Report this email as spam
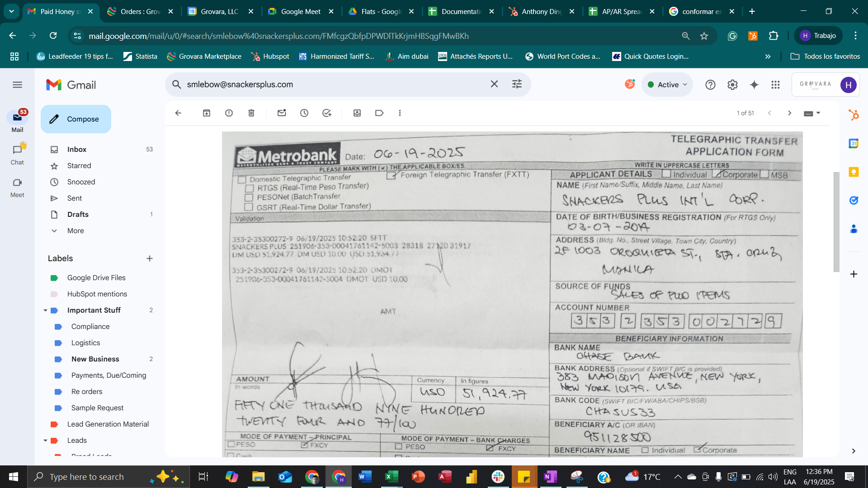The width and height of the screenshot is (868, 488). [x=229, y=113]
